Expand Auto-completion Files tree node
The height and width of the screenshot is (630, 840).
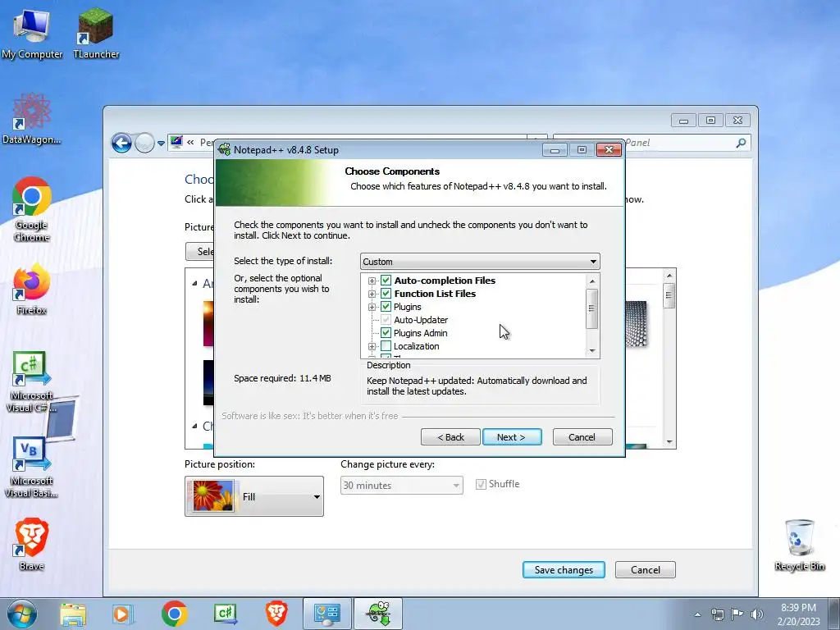point(372,281)
